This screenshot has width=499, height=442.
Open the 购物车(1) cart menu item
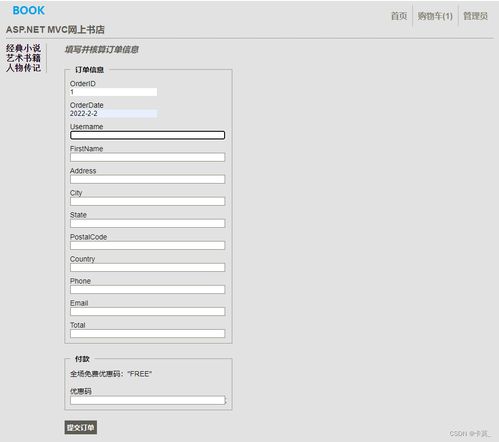[435, 16]
